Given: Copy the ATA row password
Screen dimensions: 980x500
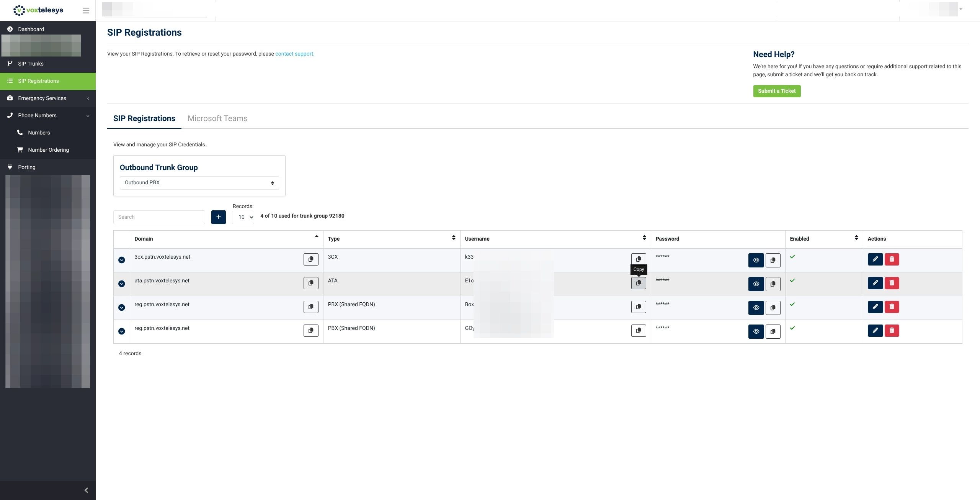Looking at the screenshot, I should pos(773,284).
